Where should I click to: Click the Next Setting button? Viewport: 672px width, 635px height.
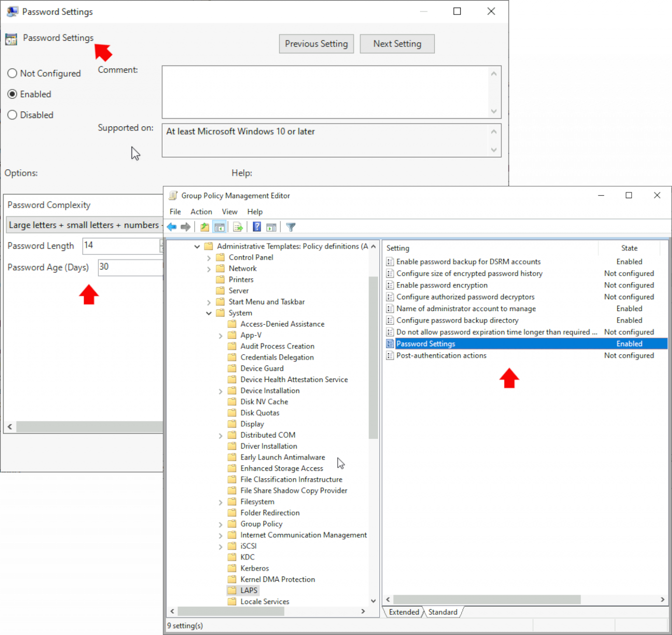(397, 44)
